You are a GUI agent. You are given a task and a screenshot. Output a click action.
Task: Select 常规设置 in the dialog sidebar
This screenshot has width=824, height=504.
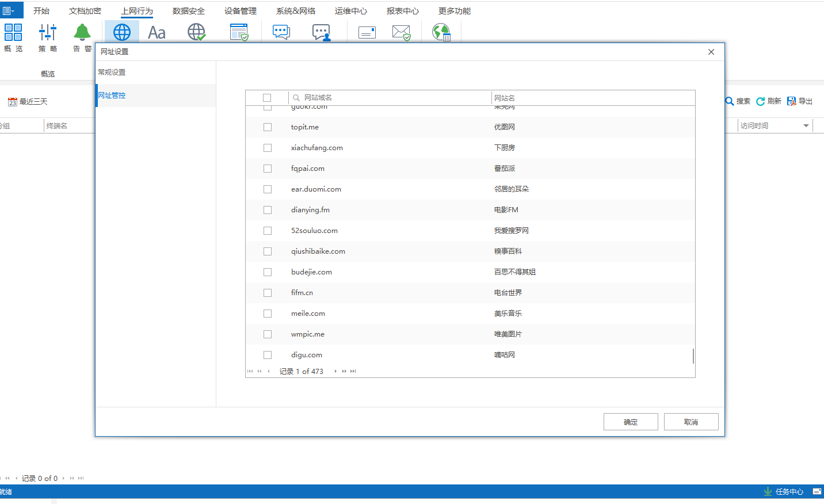tap(112, 72)
